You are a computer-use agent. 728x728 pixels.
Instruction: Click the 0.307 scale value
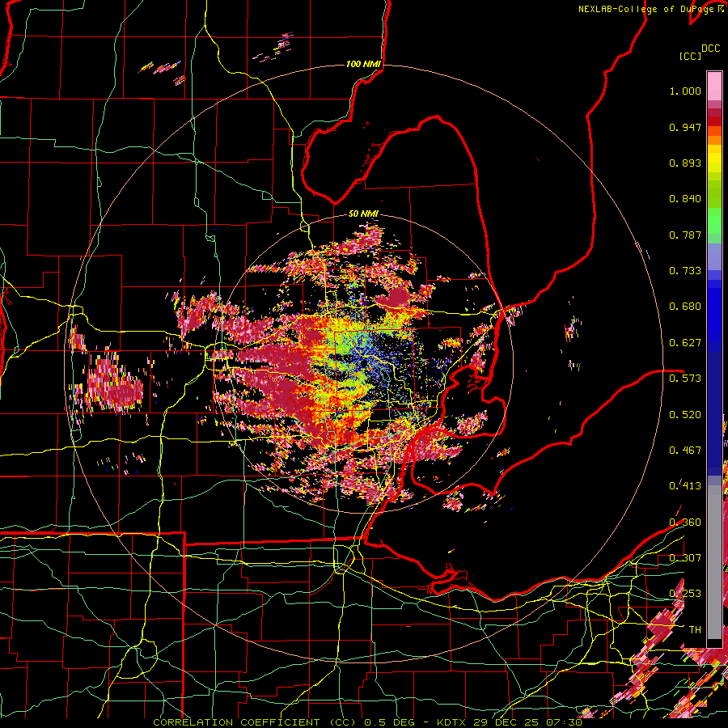point(685,558)
